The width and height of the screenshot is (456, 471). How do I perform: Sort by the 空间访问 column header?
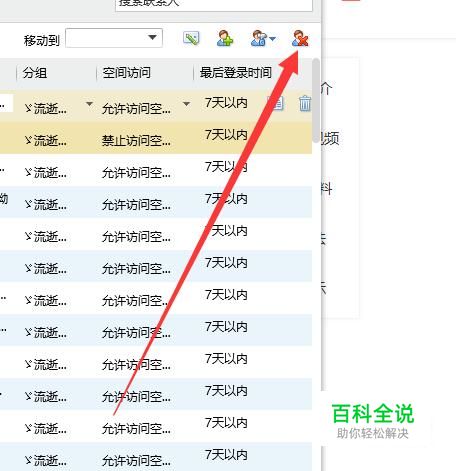(x=126, y=73)
